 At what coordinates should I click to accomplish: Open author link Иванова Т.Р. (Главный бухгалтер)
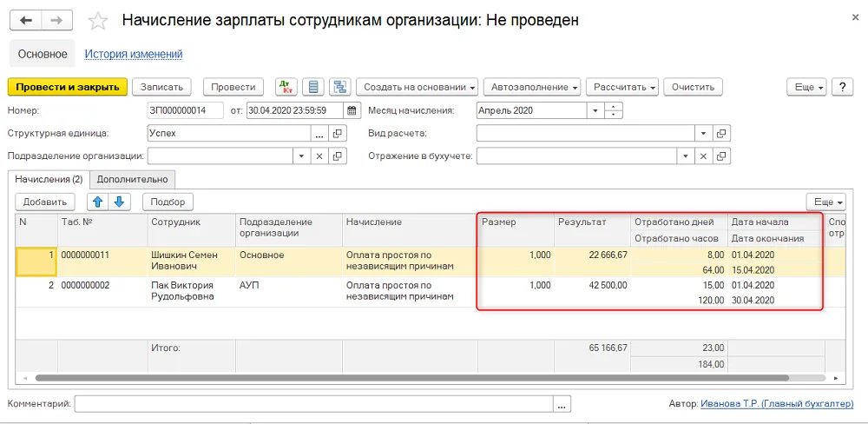777,404
